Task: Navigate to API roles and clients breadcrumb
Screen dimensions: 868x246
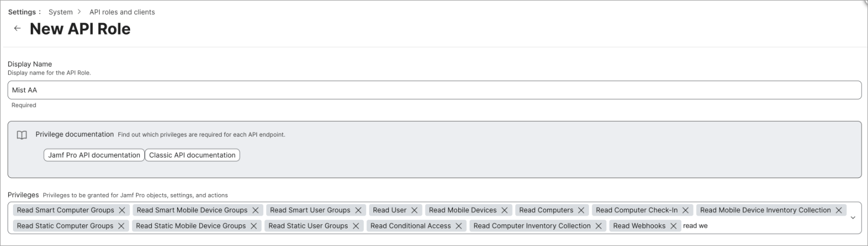Action: click(x=122, y=12)
